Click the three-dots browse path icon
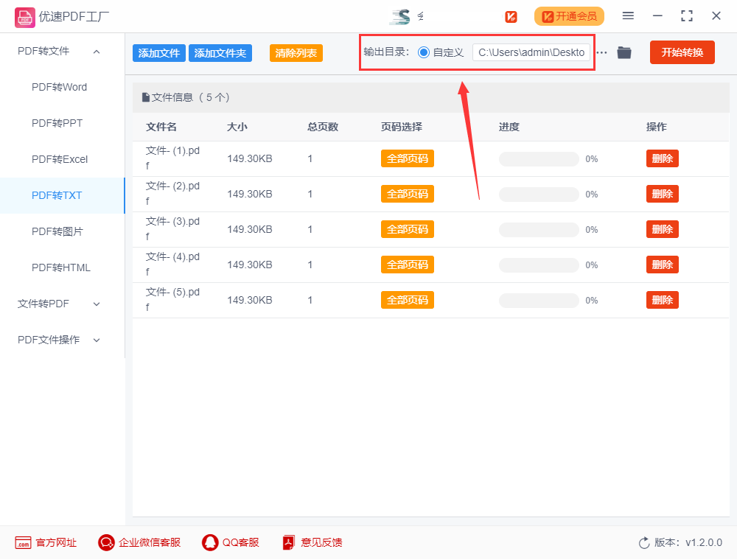 tap(601, 52)
